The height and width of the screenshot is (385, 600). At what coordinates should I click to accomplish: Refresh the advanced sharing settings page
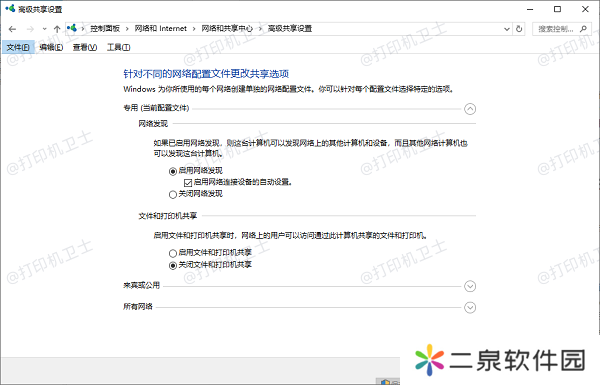point(519,29)
